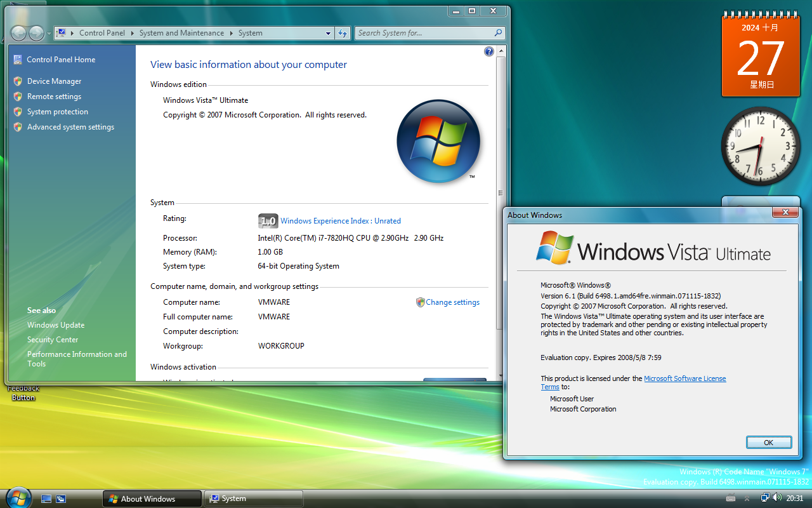Click the System protection shield icon
Screen dimensions: 812x508
[x=18, y=112]
